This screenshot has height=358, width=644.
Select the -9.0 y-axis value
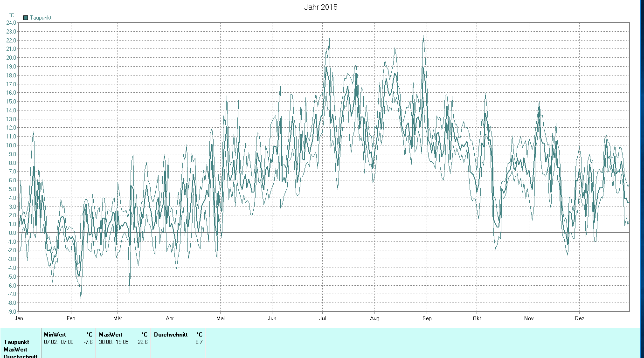[12, 312]
